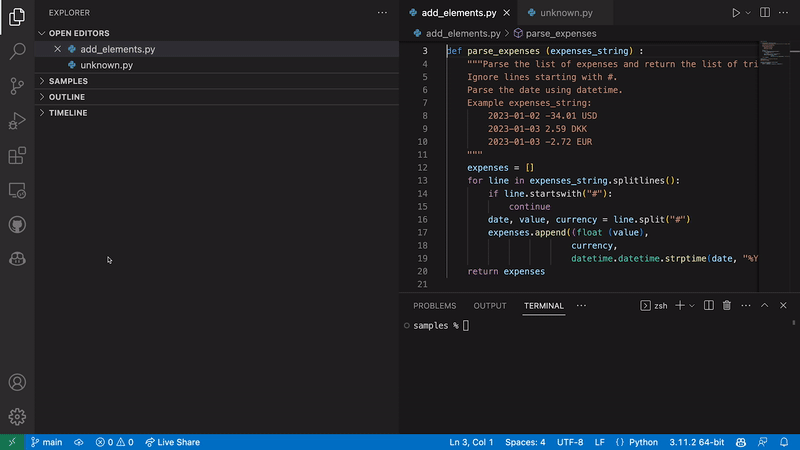Image resolution: width=800 pixels, height=450 pixels.
Task: Open GitHub panel in activity bar
Action: pos(17,225)
